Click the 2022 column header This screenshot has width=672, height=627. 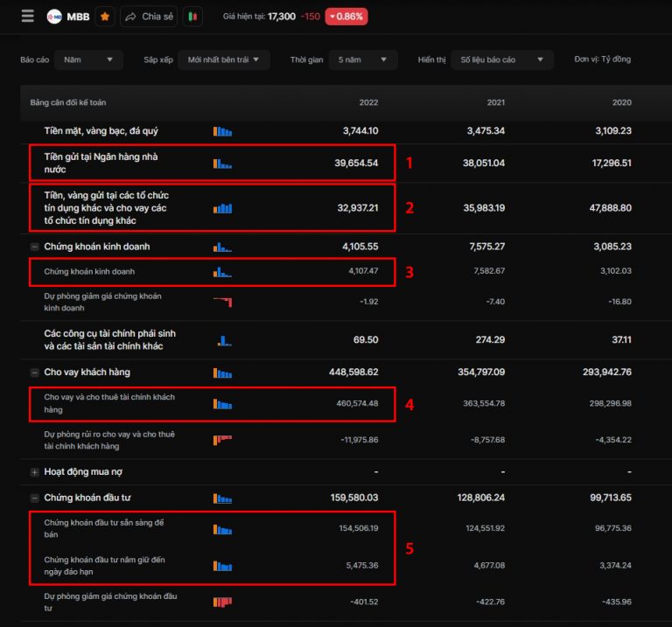[x=368, y=103]
